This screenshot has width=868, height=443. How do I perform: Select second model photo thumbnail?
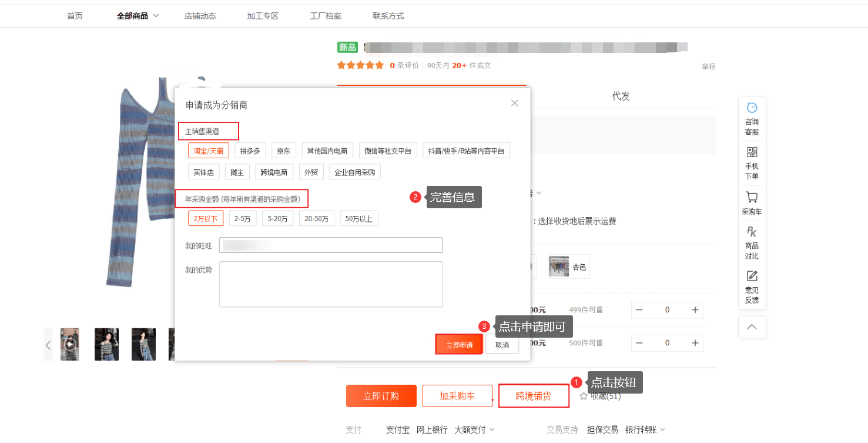(x=106, y=344)
